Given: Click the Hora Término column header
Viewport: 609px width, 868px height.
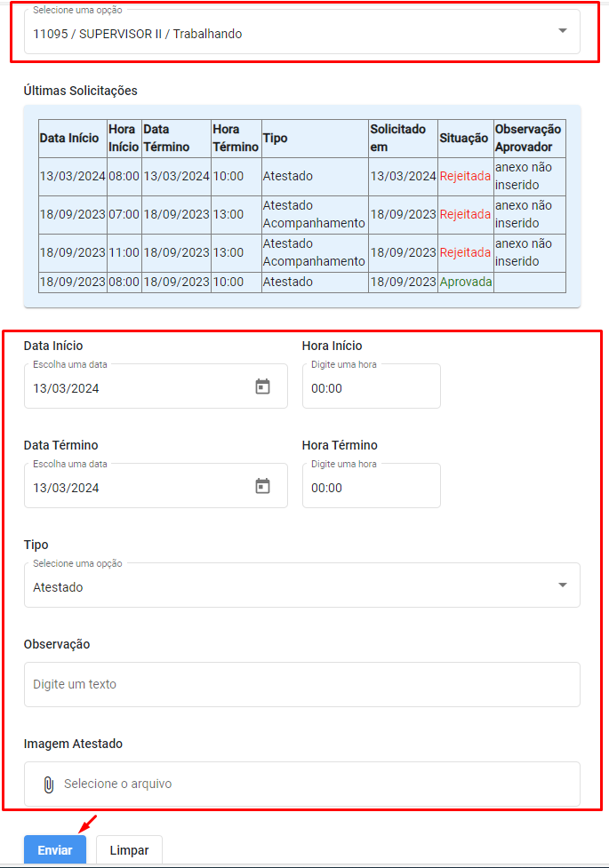Looking at the screenshot, I should click(x=236, y=139).
